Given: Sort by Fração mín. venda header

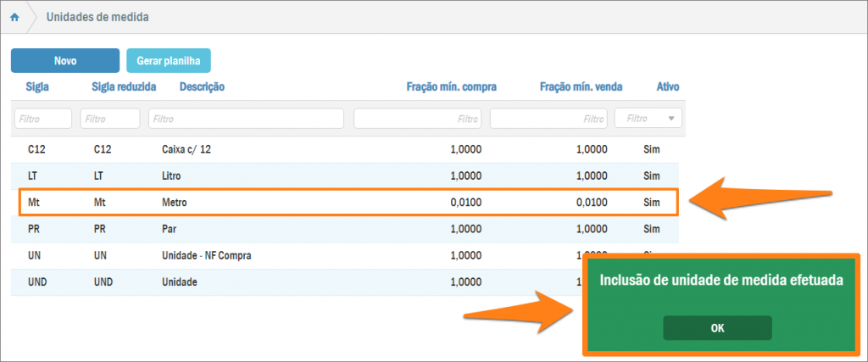Looking at the screenshot, I should (581, 86).
